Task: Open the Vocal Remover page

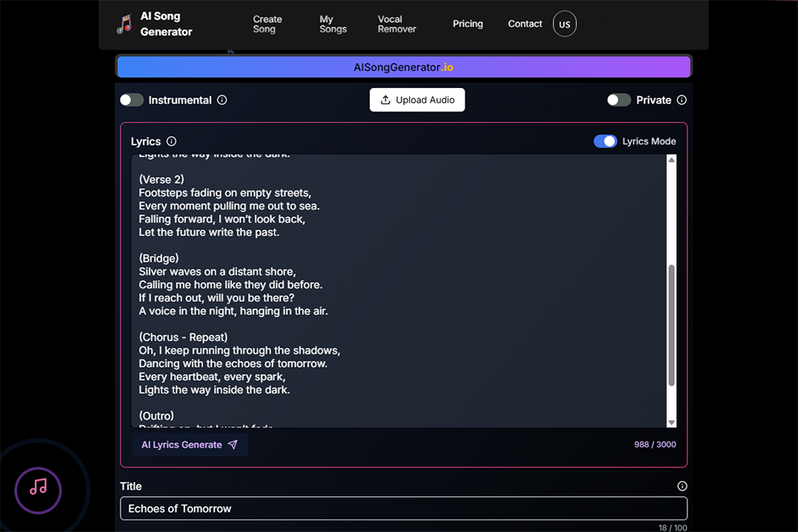Action: pos(397,24)
